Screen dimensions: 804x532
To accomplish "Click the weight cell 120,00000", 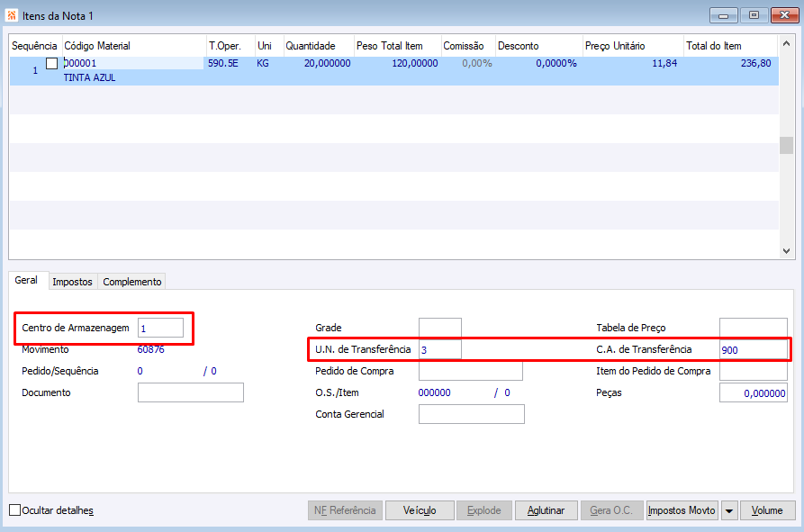I will [x=415, y=63].
